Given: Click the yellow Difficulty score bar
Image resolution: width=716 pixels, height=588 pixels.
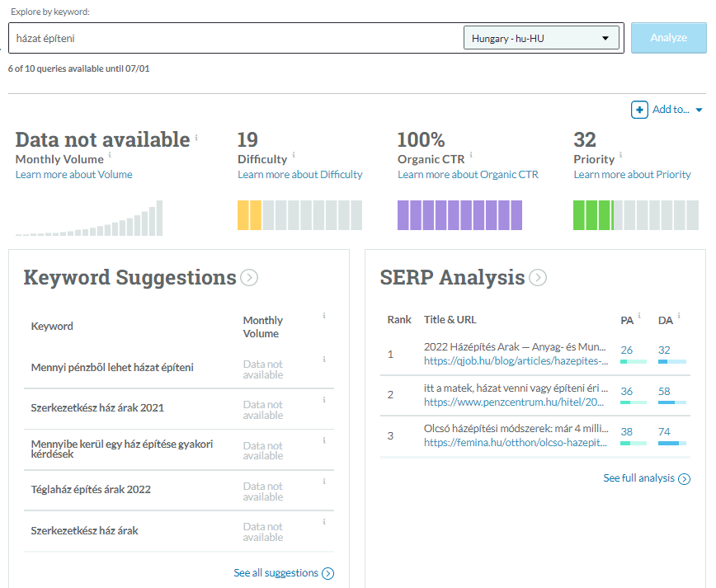Looking at the screenshot, I should click(299, 215).
